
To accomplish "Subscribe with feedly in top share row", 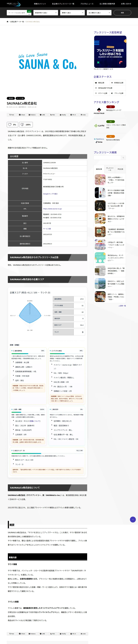I will (63, 115).
